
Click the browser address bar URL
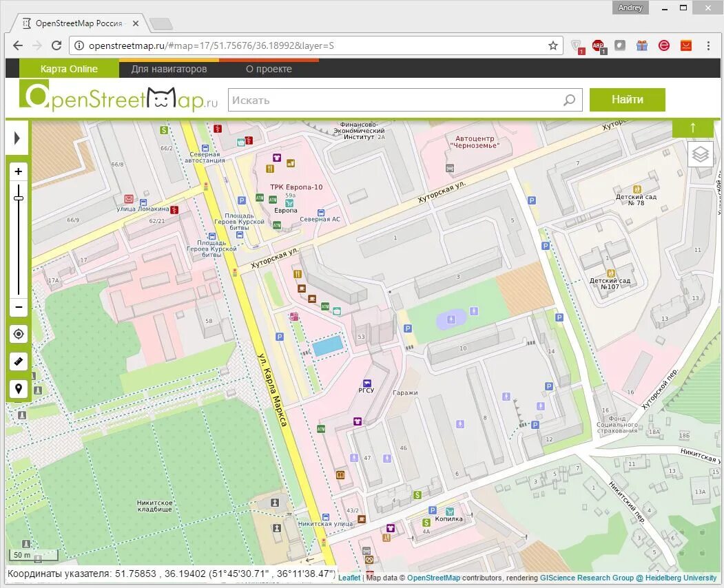(211, 45)
